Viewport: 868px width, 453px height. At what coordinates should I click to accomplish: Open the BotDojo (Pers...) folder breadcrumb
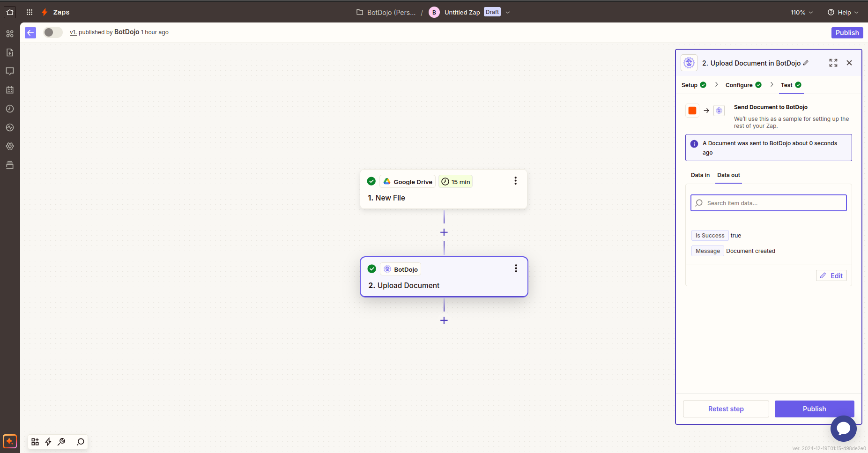386,12
